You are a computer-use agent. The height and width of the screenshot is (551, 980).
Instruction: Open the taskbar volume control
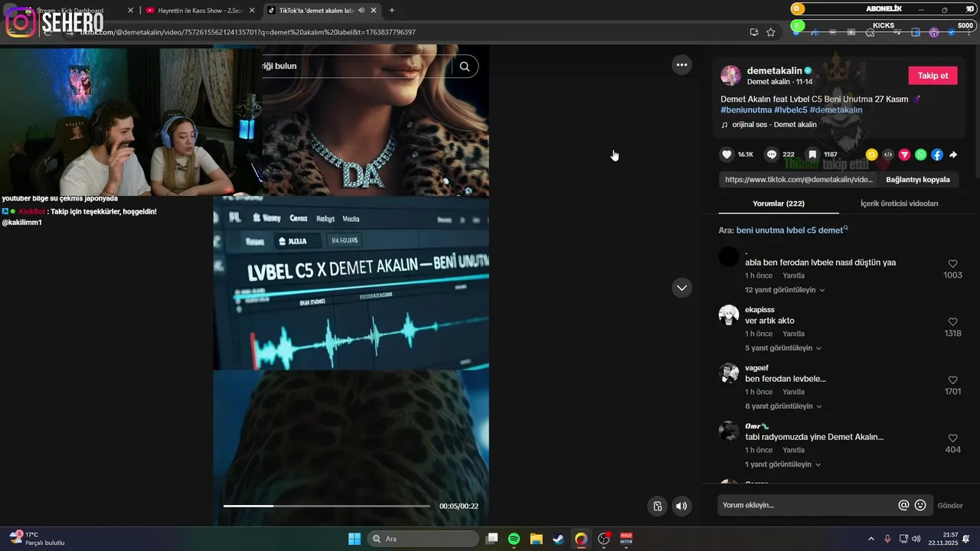click(x=916, y=539)
